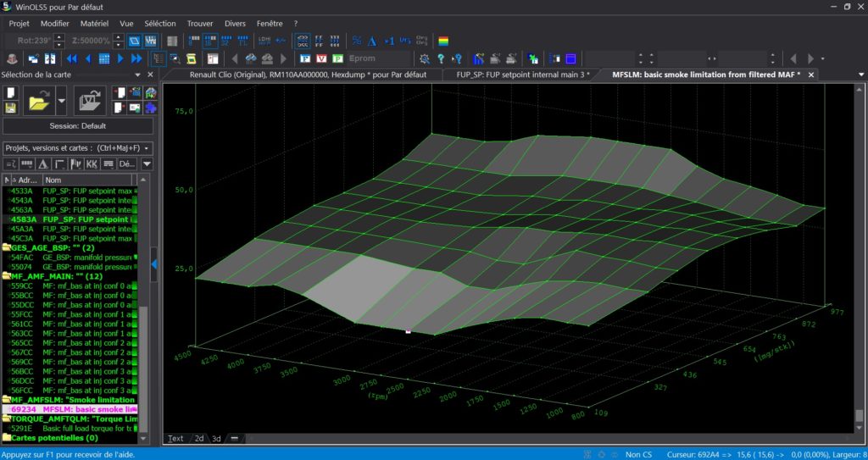Sort list by the Nom column header
Viewport: 868px width, 460px height.
87,180
